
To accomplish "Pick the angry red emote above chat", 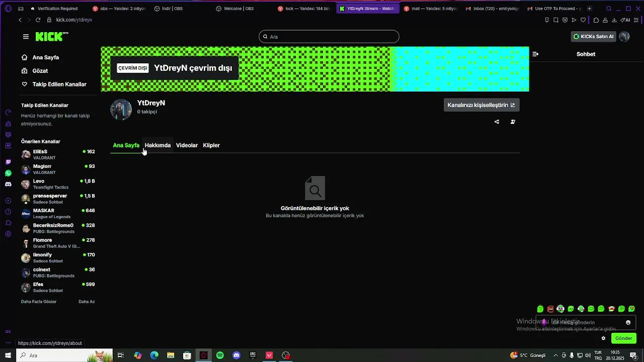I will [x=550, y=309].
